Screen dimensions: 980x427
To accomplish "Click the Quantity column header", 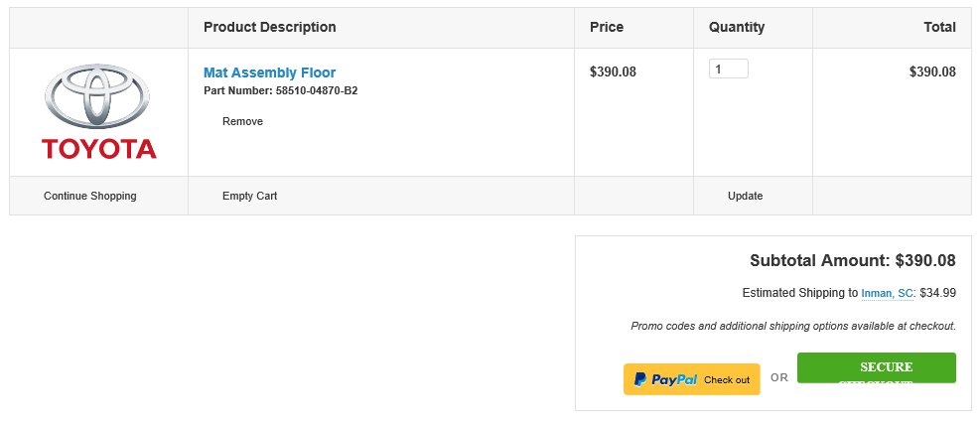I will [x=737, y=27].
